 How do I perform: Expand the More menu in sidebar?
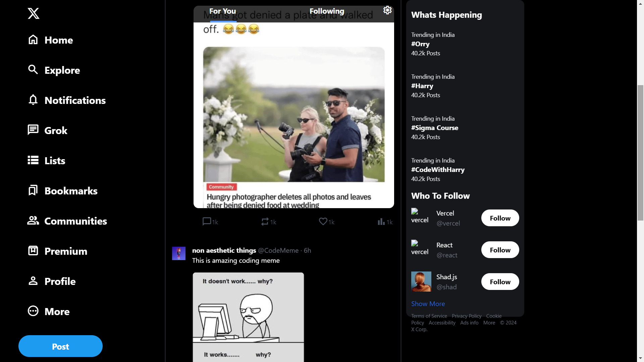pyautogui.click(x=49, y=311)
